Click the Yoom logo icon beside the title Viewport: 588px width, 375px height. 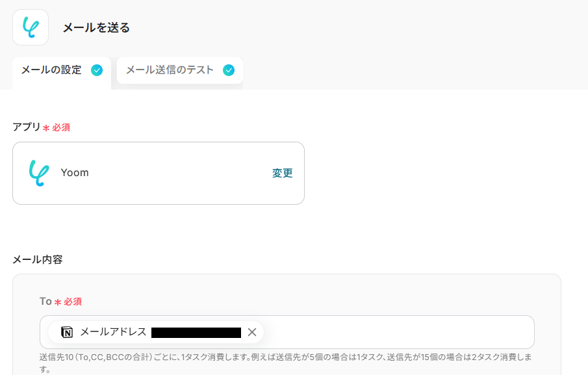pyautogui.click(x=31, y=27)
